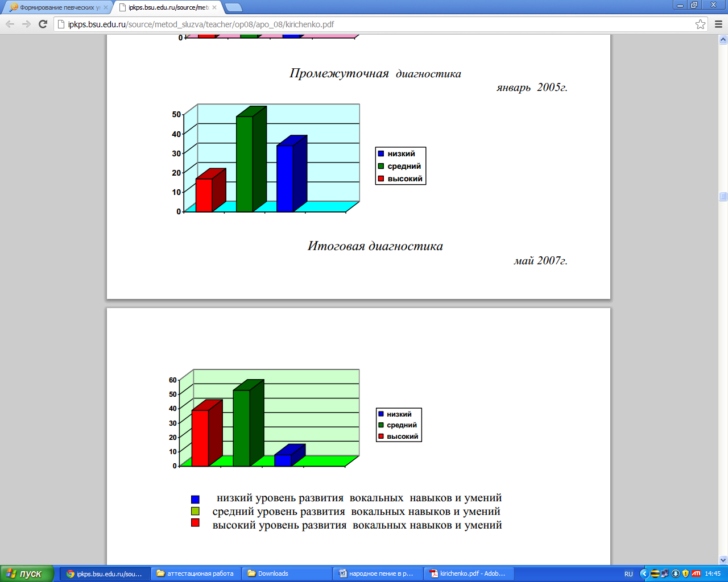Open the Chrome hamburger menu

point(718,24)
